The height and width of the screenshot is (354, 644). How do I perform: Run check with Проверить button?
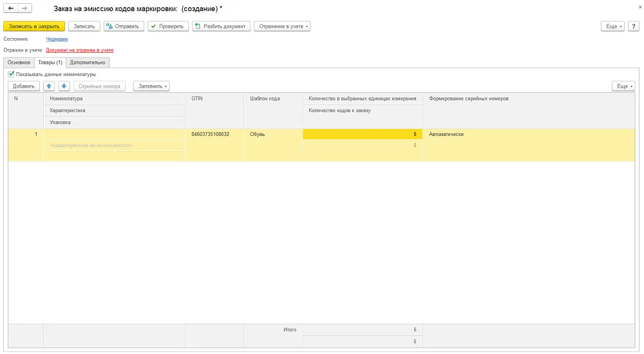point(168,26)
